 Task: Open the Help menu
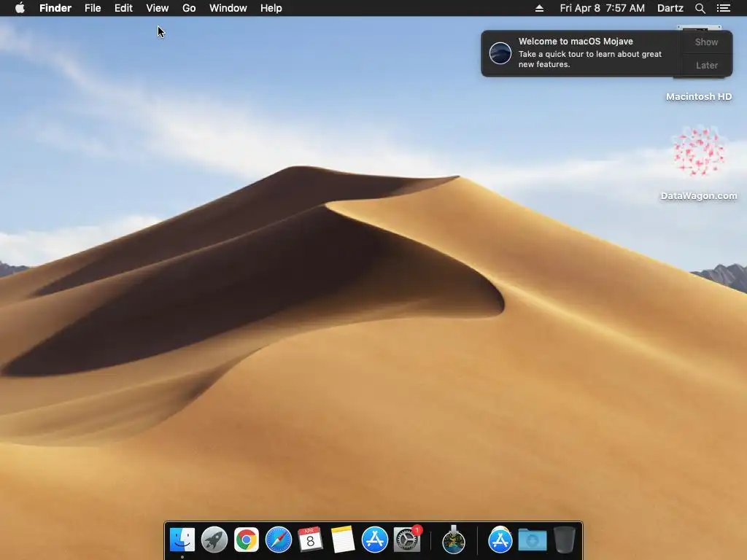[x=271, y=8]
